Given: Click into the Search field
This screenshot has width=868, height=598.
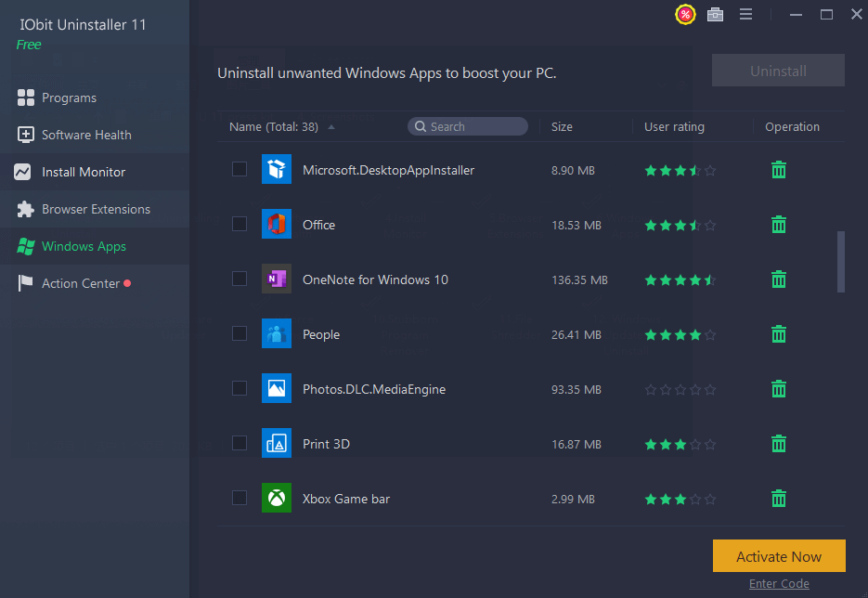Looking at the screenshot, I should [x=468, y=127].
